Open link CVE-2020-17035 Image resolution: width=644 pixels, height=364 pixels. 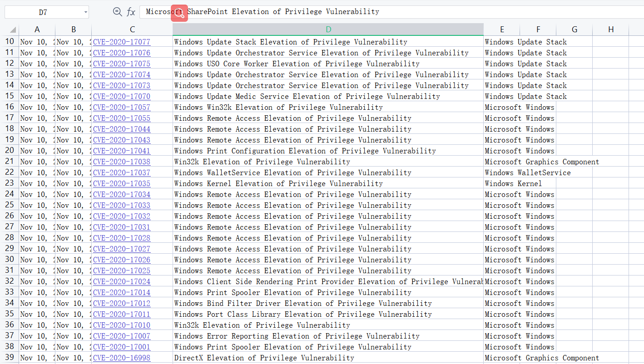[122, 183]
